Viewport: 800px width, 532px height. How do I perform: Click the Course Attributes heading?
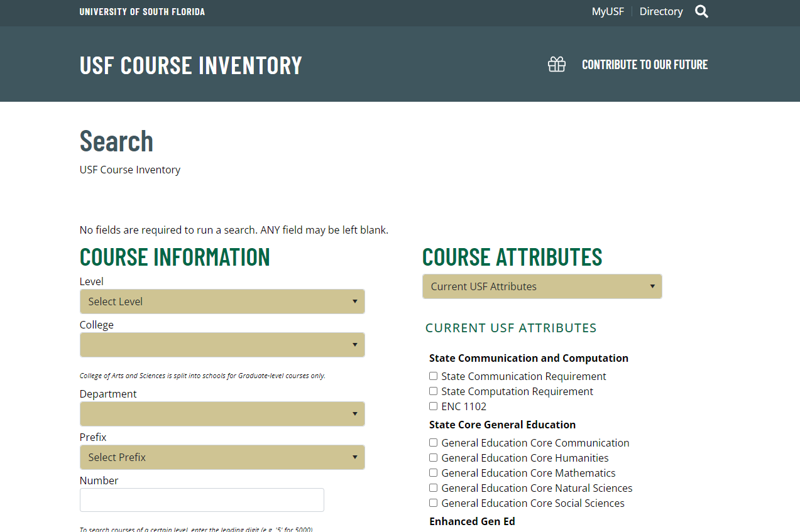(x=512, y=257)
